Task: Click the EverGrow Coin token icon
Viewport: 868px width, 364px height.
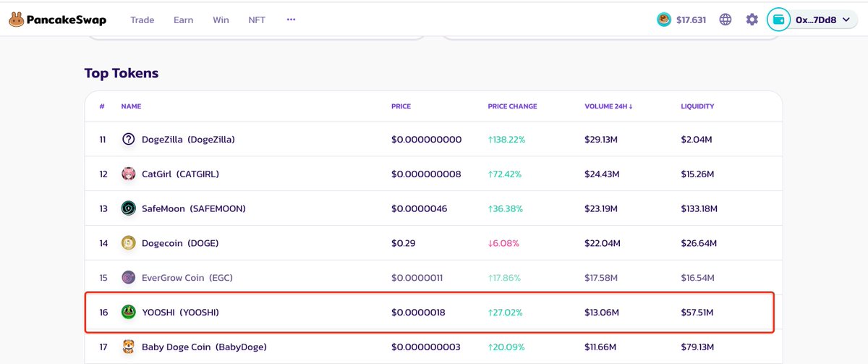Action: [x=129, y=278]
